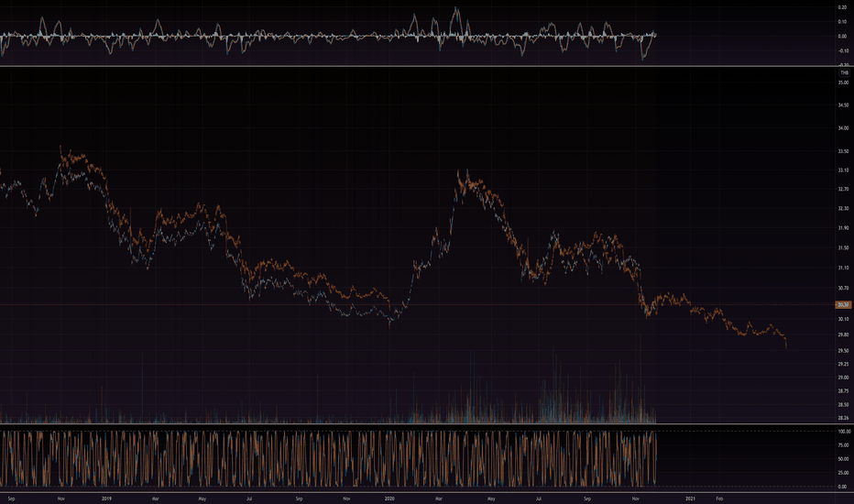Click the 32.70 price axis label
This screenshot has height=504, width=854.
(x=843, y=189)
